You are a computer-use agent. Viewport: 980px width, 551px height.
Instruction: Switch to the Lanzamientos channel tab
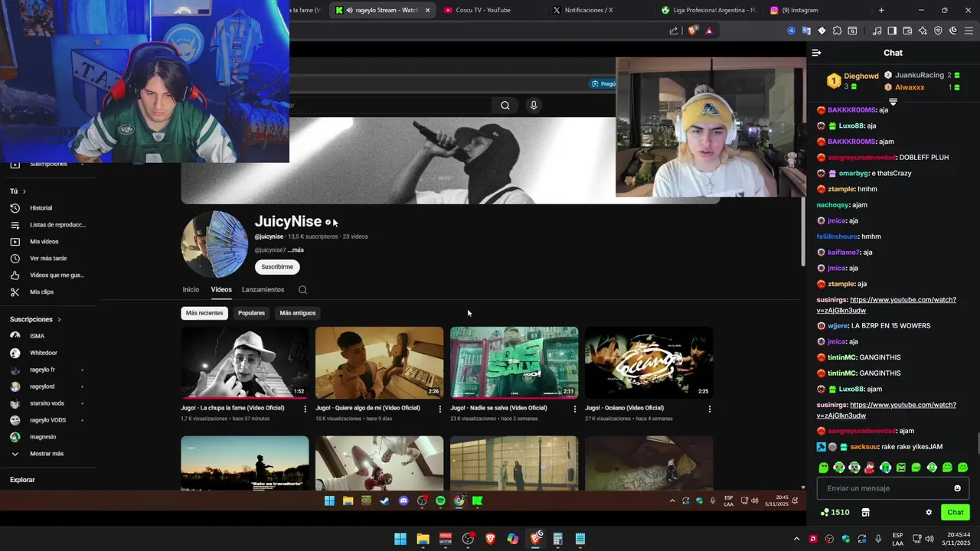coord(263,289)
